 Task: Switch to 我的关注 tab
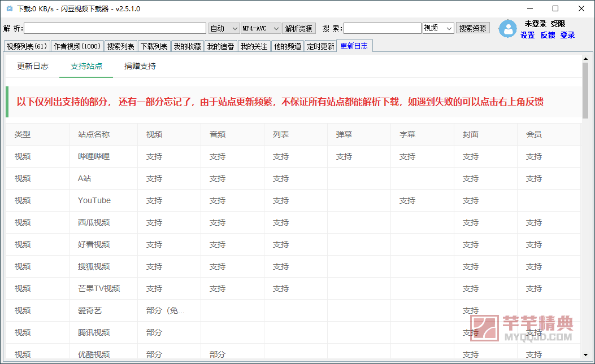coord(254,46)
